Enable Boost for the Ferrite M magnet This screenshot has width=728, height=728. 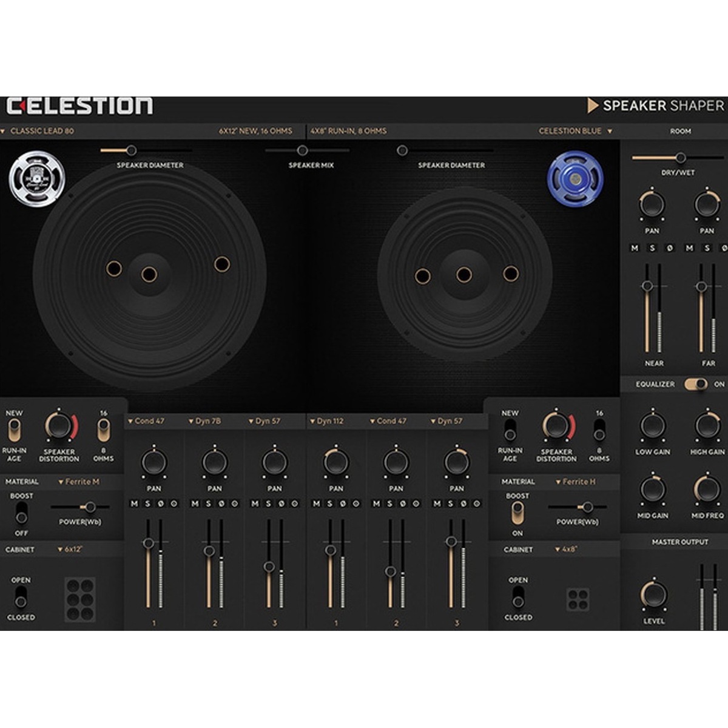(x=21, y=513)
